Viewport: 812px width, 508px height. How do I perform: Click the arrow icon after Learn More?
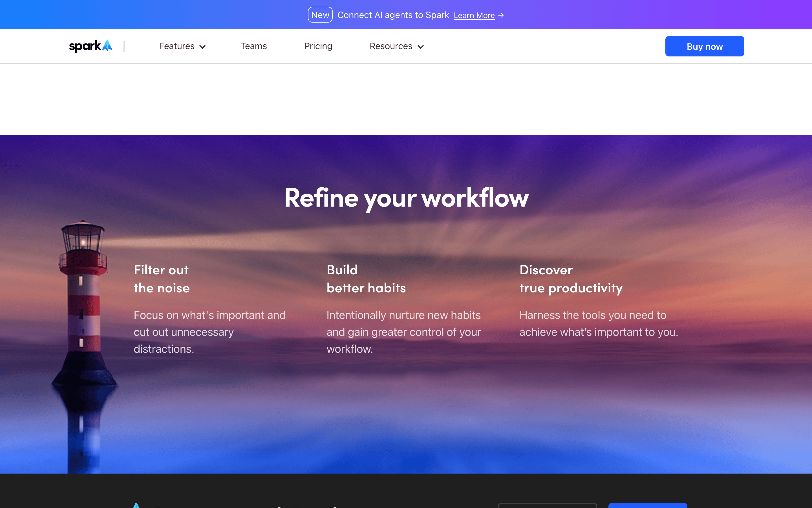click(501, 16)
